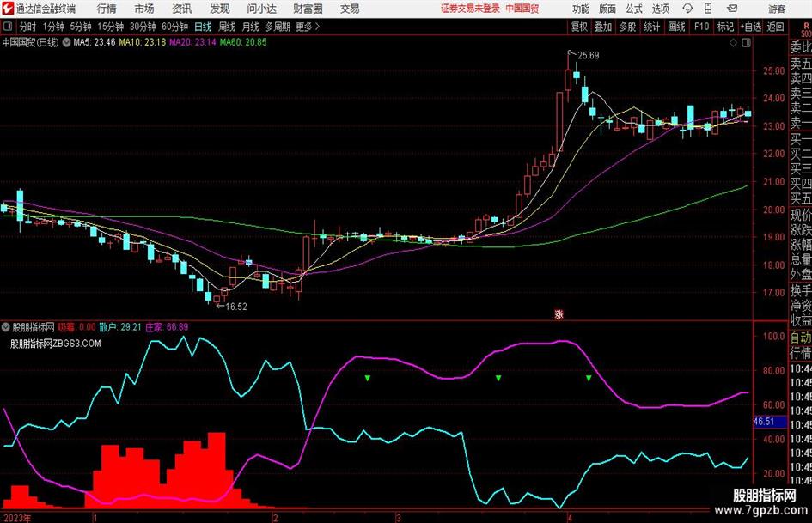This screenshot has height=523, width=812.
Task: Select the 日线 daily period
Action: coord(203,27)
